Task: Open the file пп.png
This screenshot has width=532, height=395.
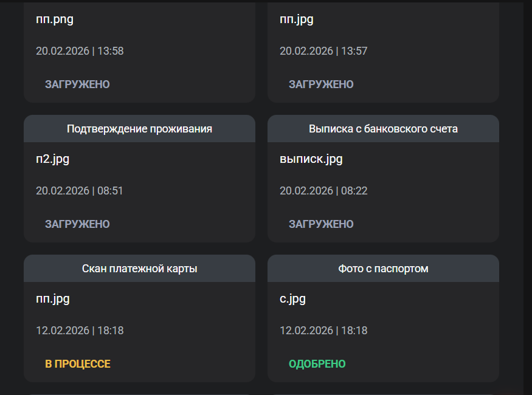Action: [55, 19]
